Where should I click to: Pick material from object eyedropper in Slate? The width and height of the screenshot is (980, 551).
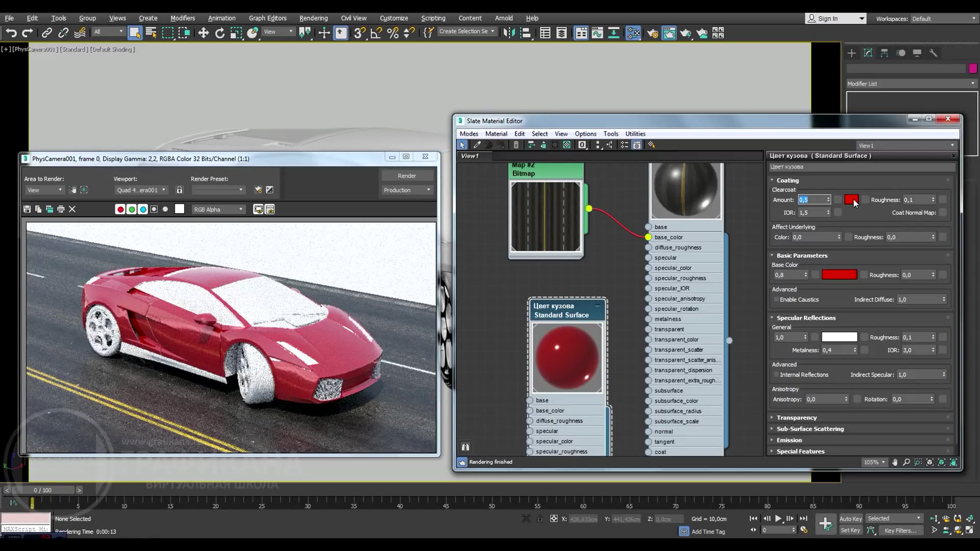477,145
